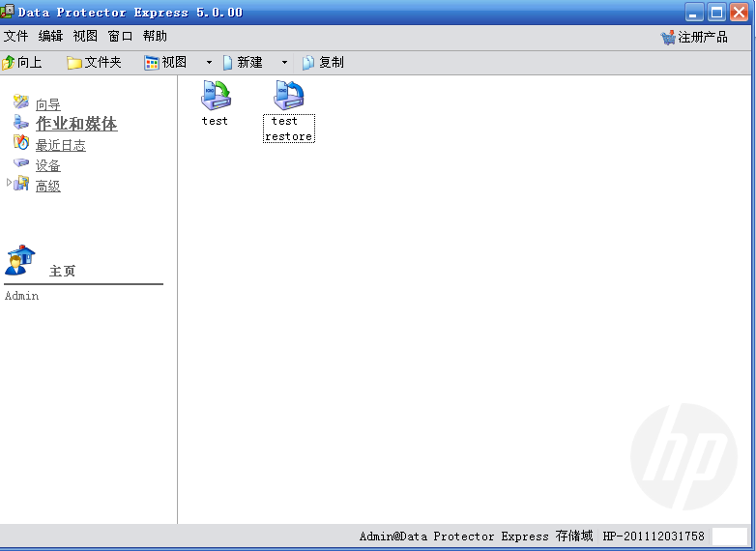Click the 主页 heading text
The height and width of the screenshot is (551, 756).
coord(62,271)
